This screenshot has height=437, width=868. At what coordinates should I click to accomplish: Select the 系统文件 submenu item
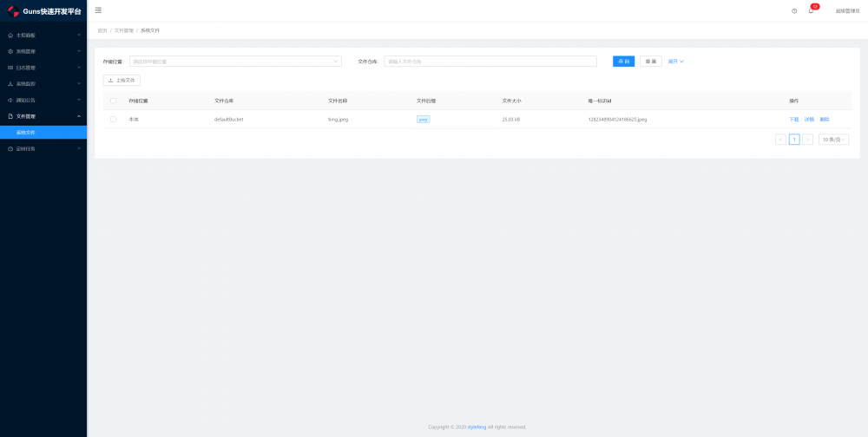coord(43,133)
